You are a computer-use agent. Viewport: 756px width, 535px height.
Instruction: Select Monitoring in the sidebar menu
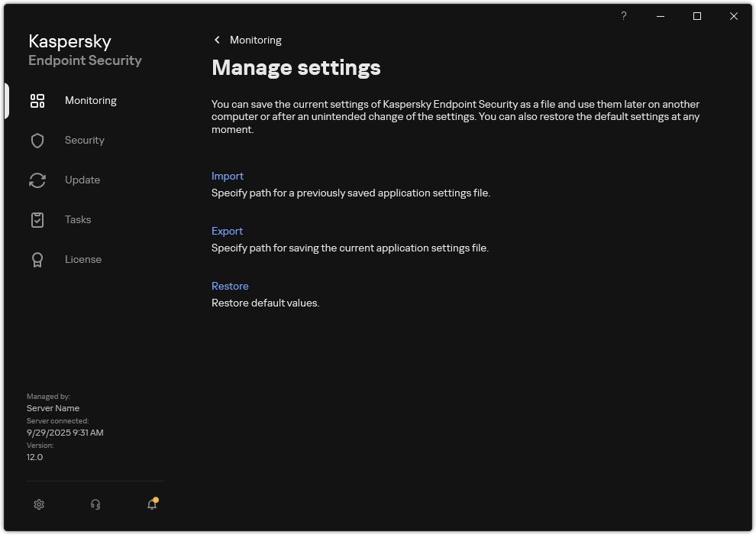(91, 100)
